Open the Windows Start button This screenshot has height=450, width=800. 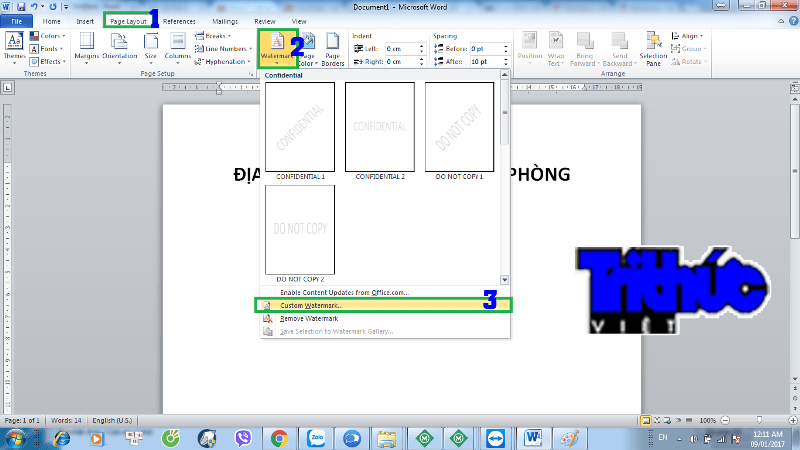tap(15, 438)
